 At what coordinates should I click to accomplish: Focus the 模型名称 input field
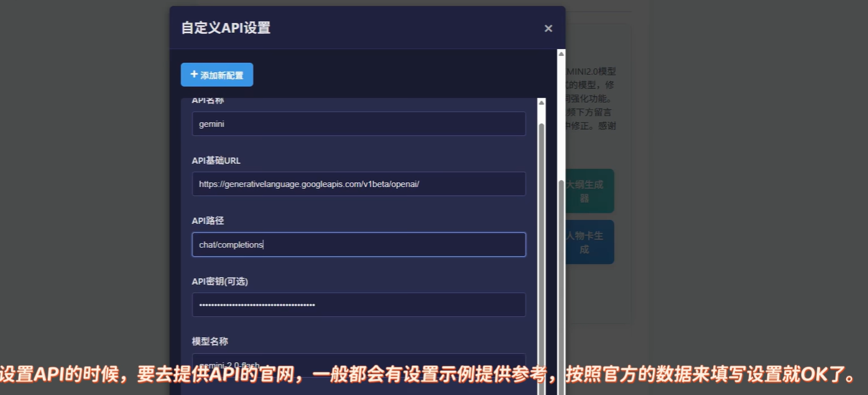pos(359,361)
